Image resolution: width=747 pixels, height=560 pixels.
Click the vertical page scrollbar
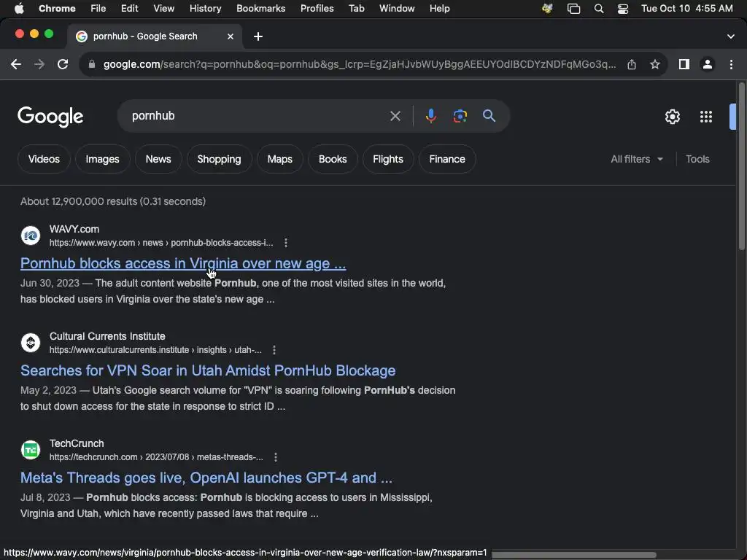coord(741,167)
